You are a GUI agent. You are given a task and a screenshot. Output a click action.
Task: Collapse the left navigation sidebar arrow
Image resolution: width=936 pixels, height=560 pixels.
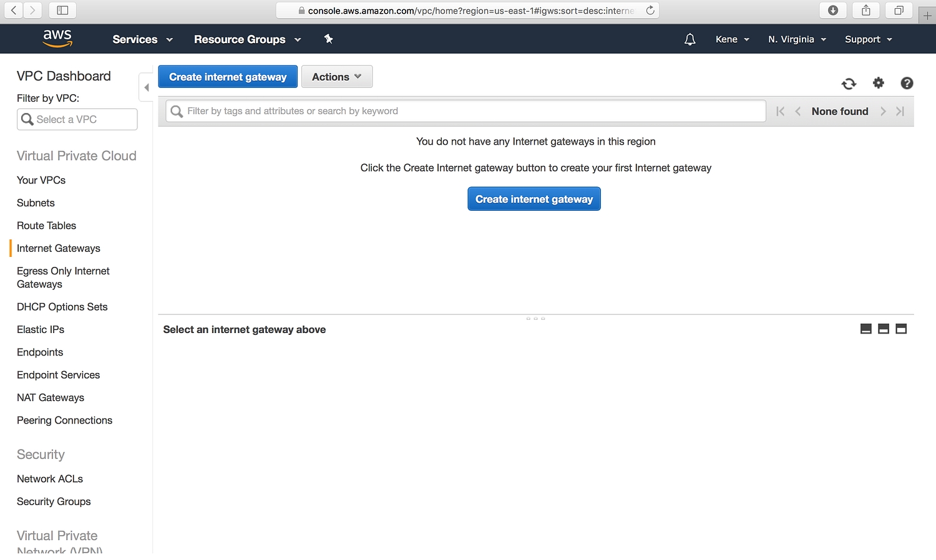click(147, 88)
